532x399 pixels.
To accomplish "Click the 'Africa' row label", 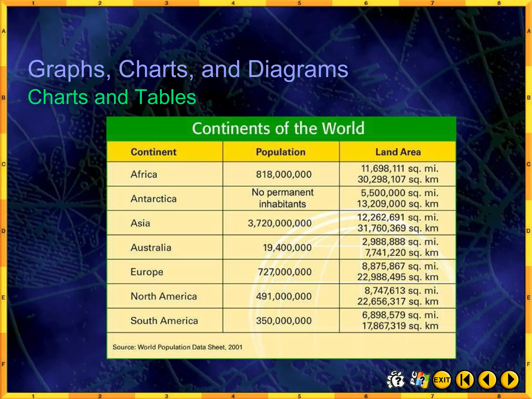I will pos(144,174).
